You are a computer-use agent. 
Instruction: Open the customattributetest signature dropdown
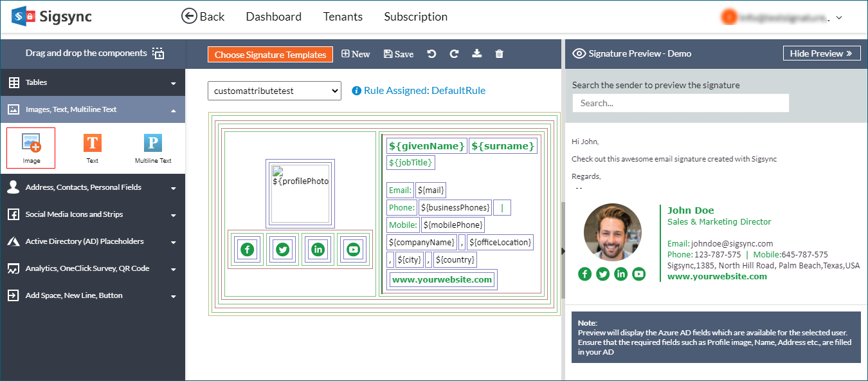click(274, 91)
